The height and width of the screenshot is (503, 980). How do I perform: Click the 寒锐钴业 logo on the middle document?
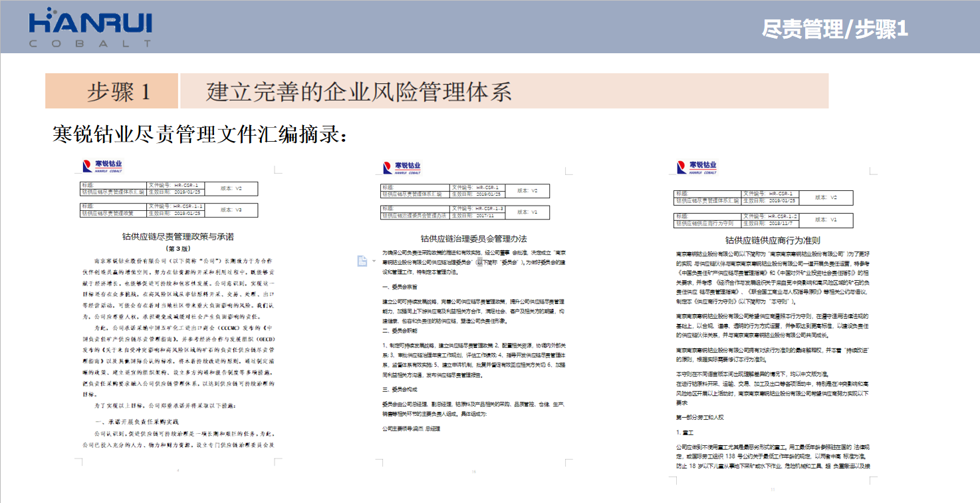point(402,167)
